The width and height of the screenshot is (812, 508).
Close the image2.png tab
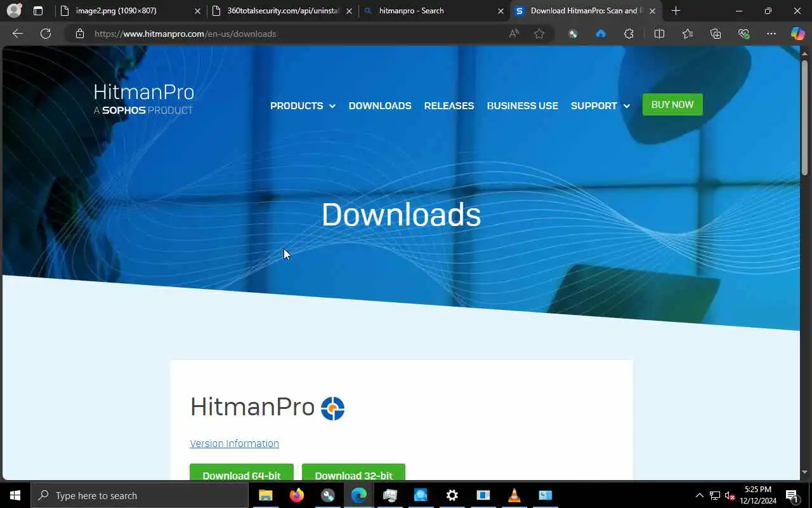(x=197, y=11)
